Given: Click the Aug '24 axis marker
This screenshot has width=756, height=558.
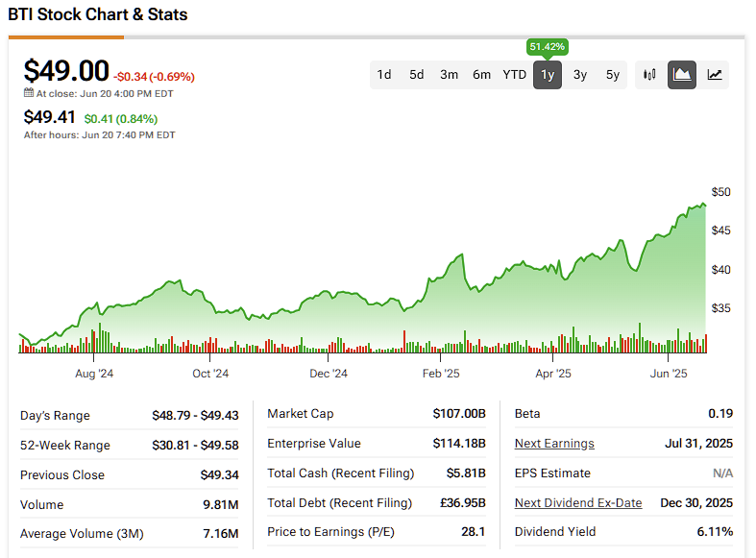Looking at the screenshot, I should pyautogui.click(x=94, y=374).
